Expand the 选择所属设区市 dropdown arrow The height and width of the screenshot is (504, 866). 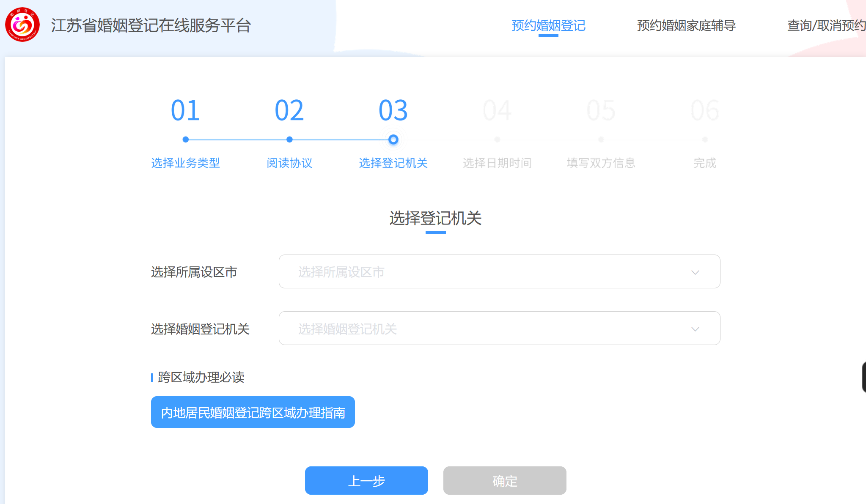(x=695, y=272)
